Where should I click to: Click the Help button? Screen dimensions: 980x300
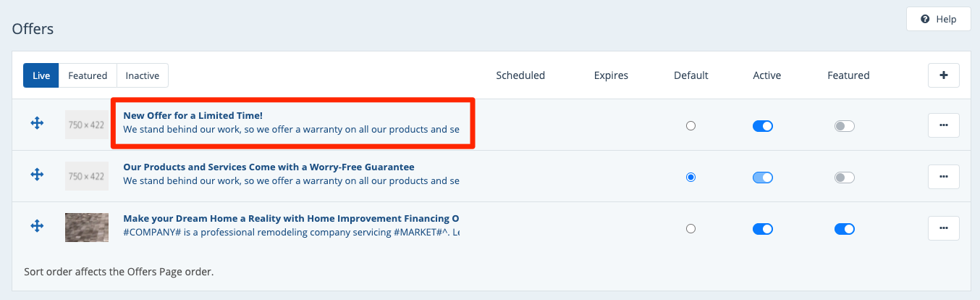click(938, 20)
